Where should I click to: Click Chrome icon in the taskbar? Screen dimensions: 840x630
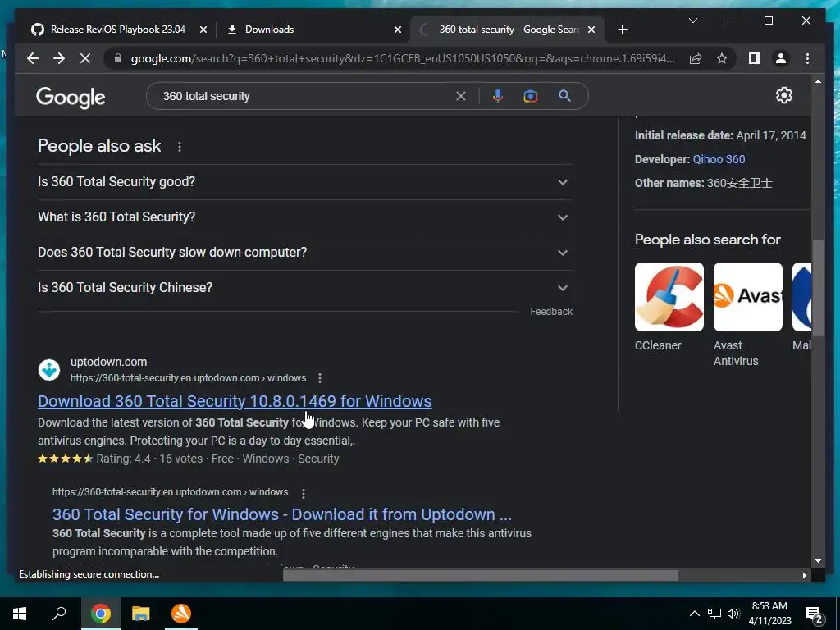[x=100, y=614]
